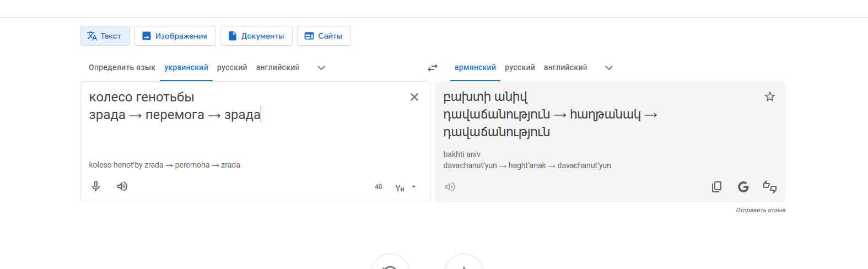Choose Определить язык as source
Image resolution: width=868 pixels, height=269 pixels.
coord(122,67)
